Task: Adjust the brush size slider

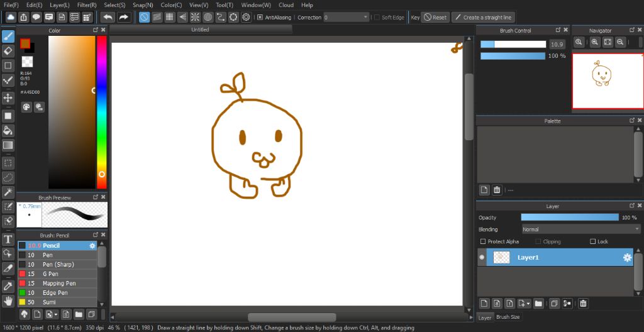Action: [513, 45]
